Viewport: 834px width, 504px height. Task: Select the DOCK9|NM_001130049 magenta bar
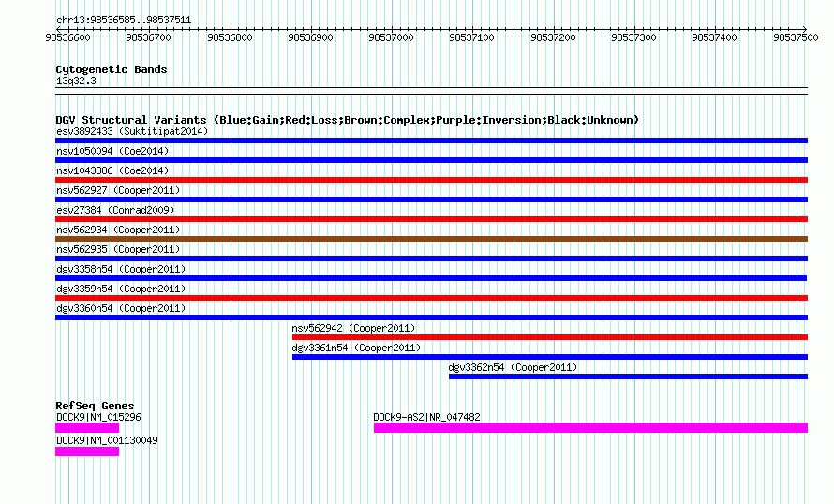[87, 452]
